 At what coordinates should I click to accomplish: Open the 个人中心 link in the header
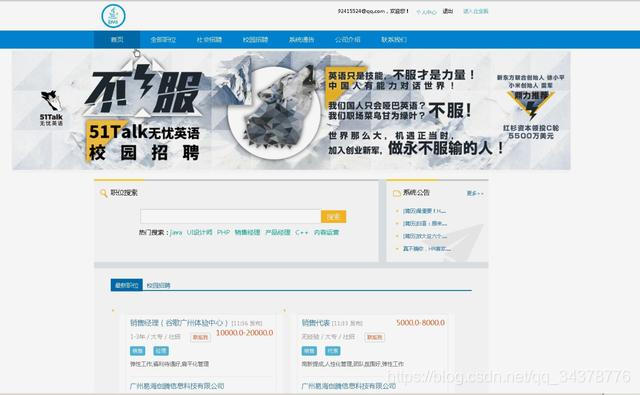426,12
